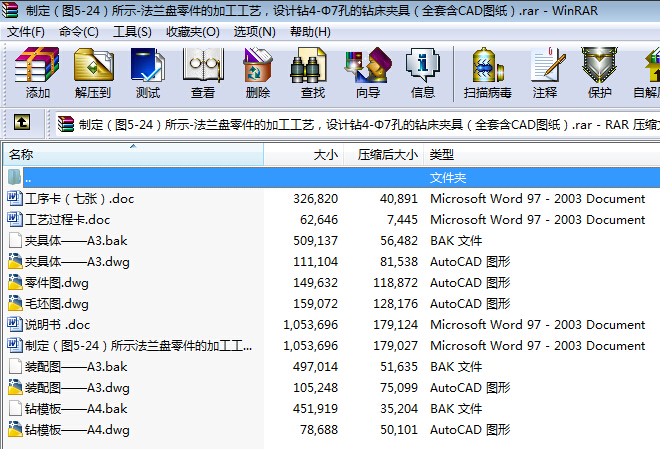Click Word icon of 工序卡（七张）.doc
Viewport: 660px width, 449px height.
(x=15, y=198)
